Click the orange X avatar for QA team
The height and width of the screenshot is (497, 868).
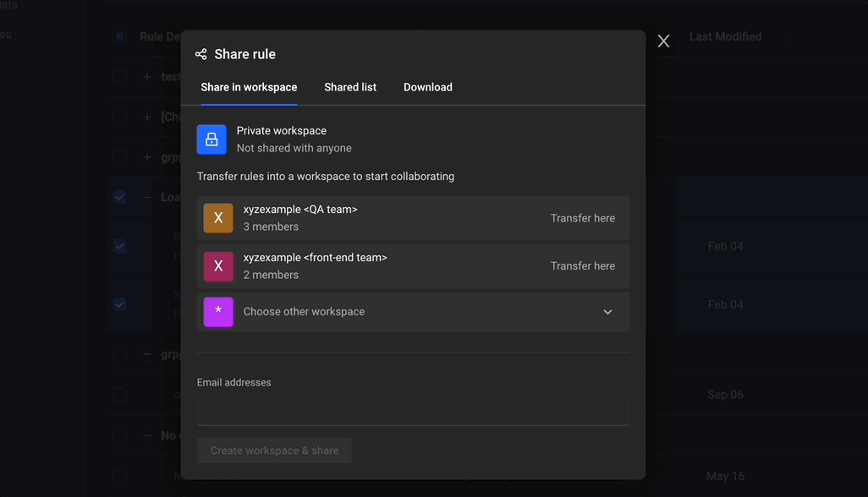(218, 218)
